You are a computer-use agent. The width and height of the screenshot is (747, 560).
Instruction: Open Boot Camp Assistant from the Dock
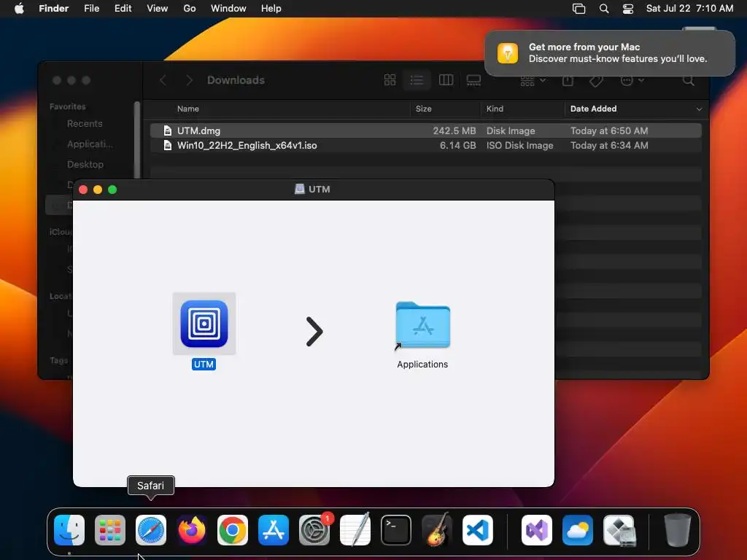point(619,530)
